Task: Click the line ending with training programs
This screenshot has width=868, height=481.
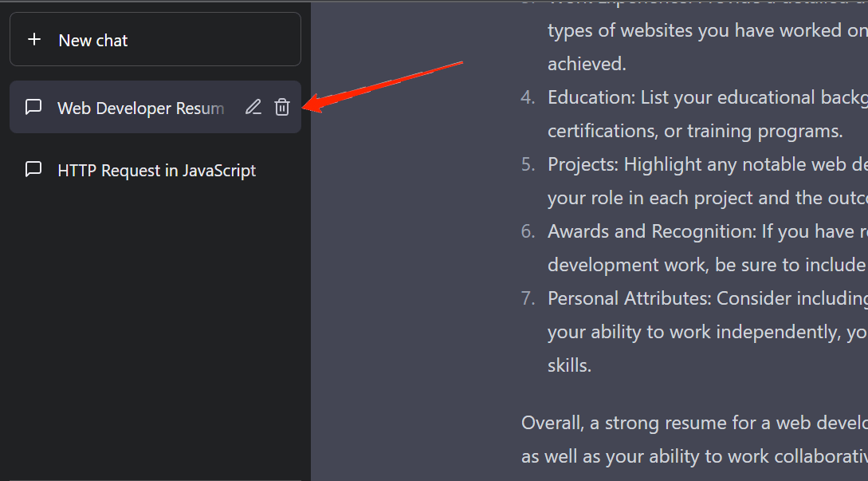Action: (x=695, y=131)
